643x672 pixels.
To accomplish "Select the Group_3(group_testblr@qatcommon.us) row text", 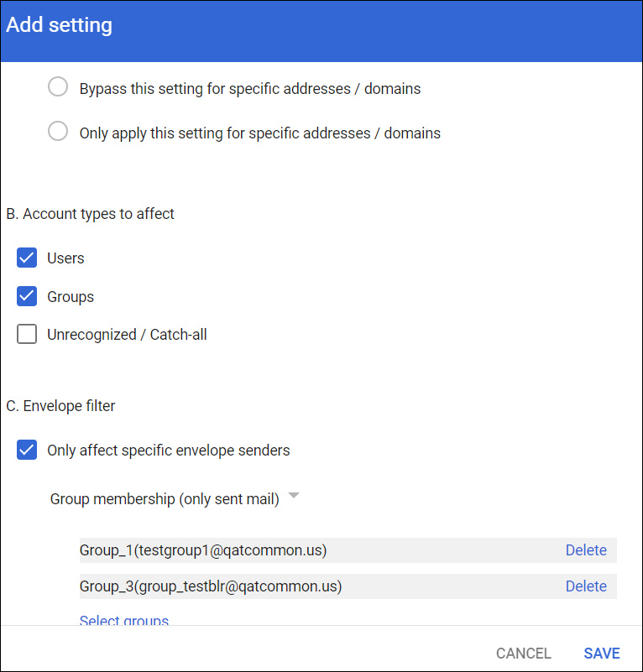I will pos(211,586).
